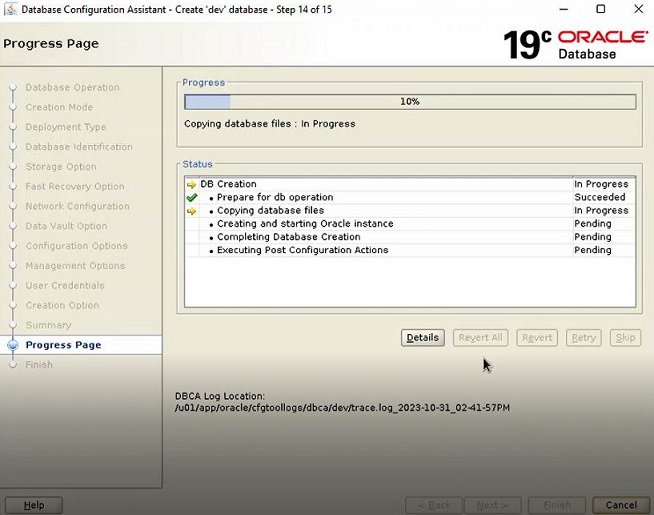Click In Progress status of DB Creation
Viewport: 654px width, 515px height.
coord(601,184)
